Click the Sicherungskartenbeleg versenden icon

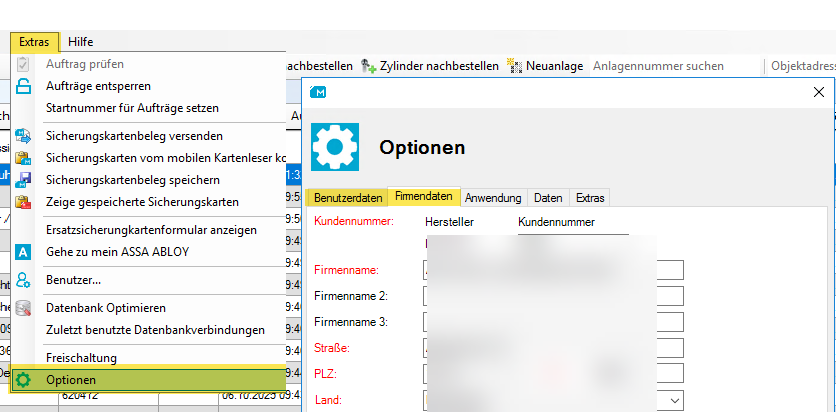[24, 136]
